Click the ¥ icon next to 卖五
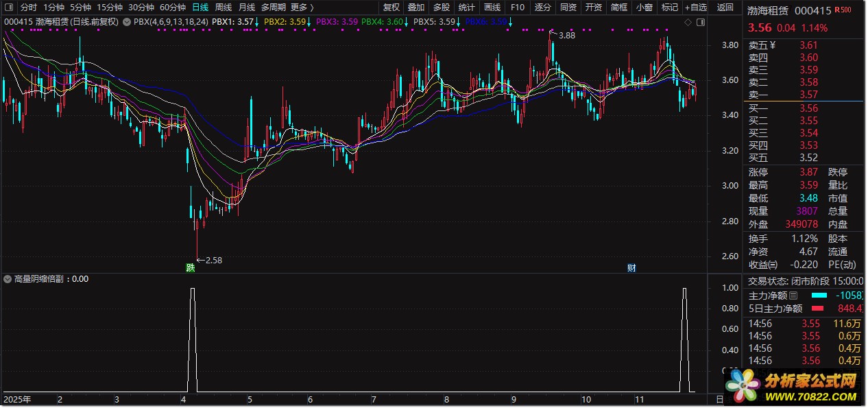 coord(772,45)
